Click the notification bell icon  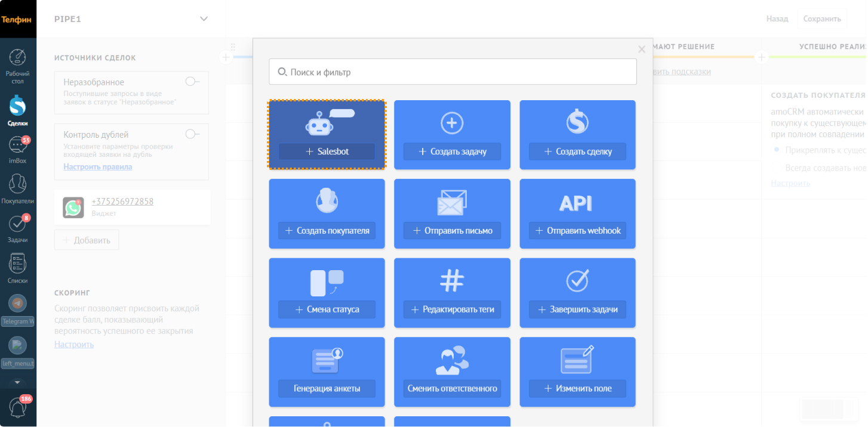tap(18, 408)
